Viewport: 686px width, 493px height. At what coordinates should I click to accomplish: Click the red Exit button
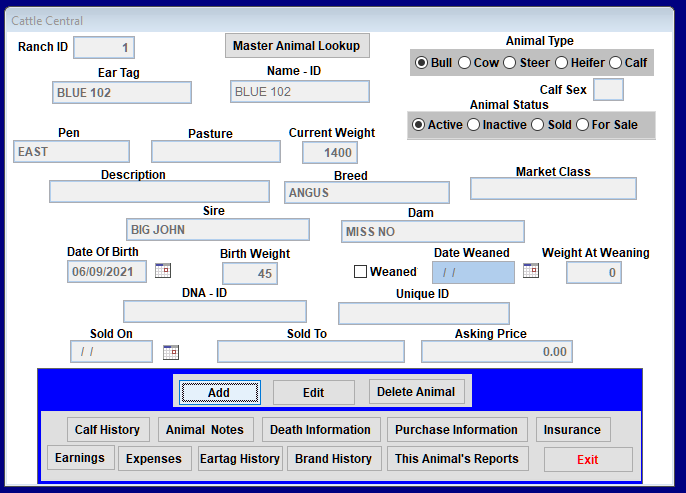(588, 459)
